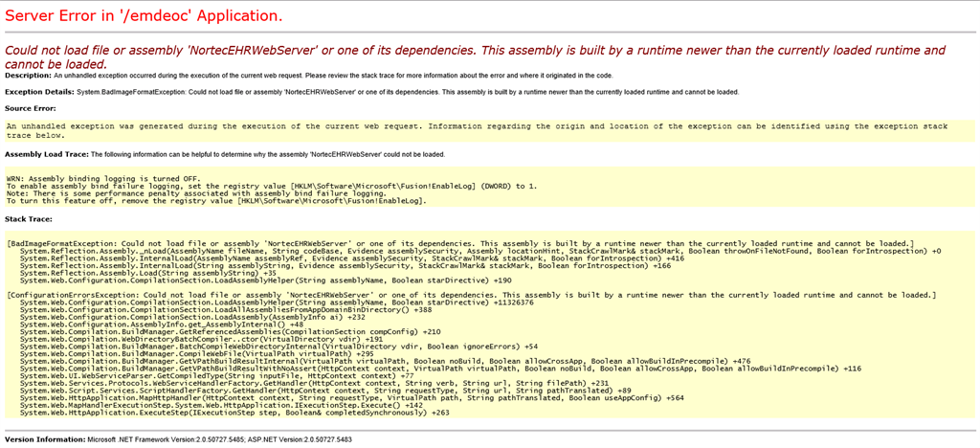Click the red italic "Could not load file or assembly" message

click(475, 56)
